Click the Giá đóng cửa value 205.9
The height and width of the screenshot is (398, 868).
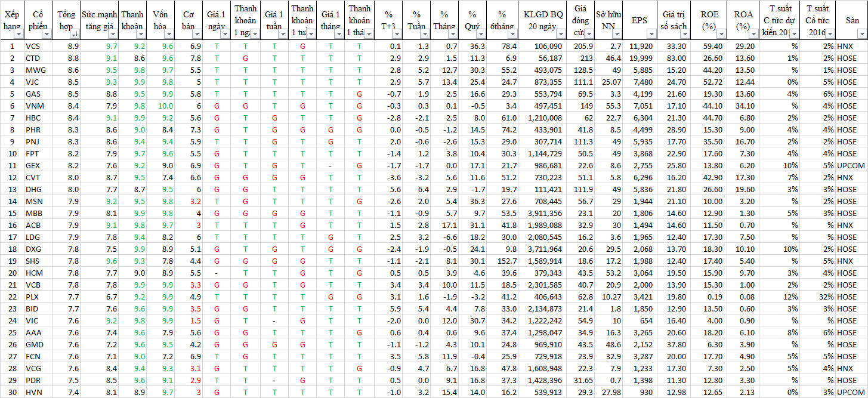583,46
